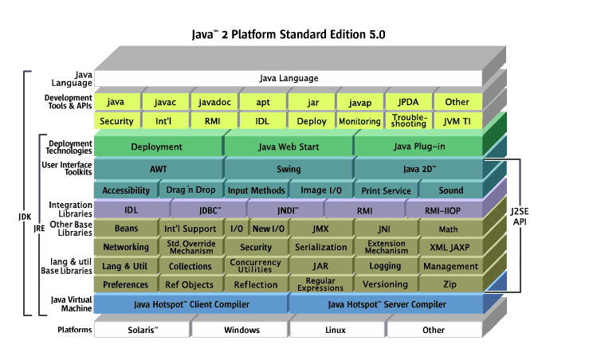Viewport: 589px width, 364px height.
Task: Click the olive Security block
Action: [256, 247]
